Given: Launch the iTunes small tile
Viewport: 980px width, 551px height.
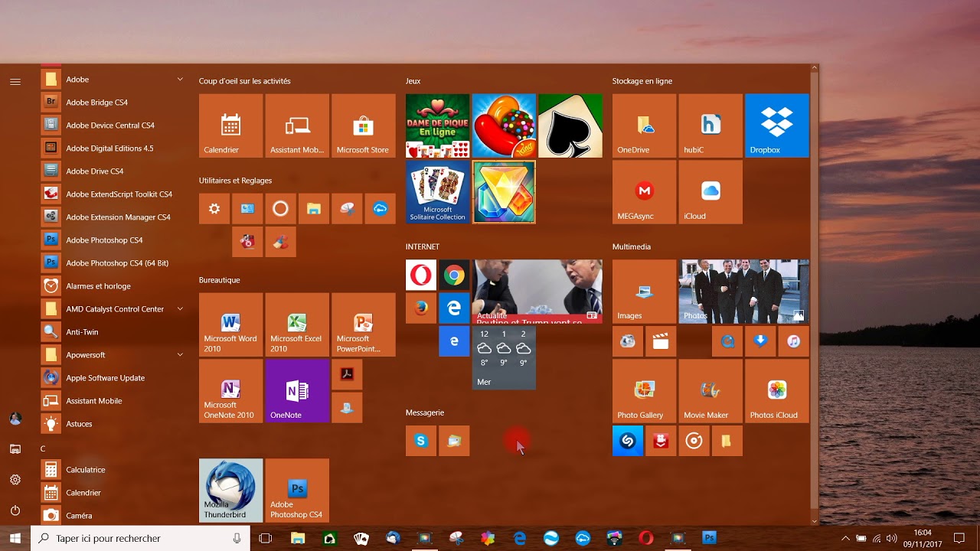Looking at the screenshot, I should click(x=794, y=341).
